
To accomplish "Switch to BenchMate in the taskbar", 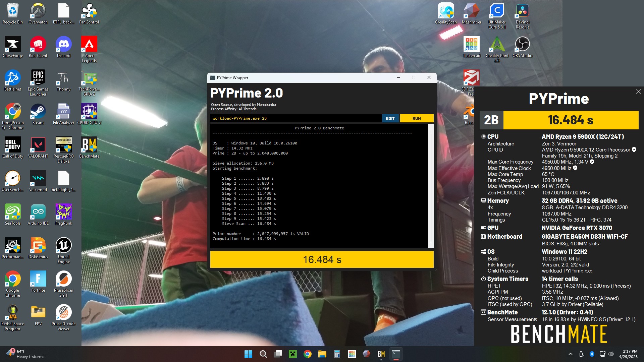I will (381, 354).
